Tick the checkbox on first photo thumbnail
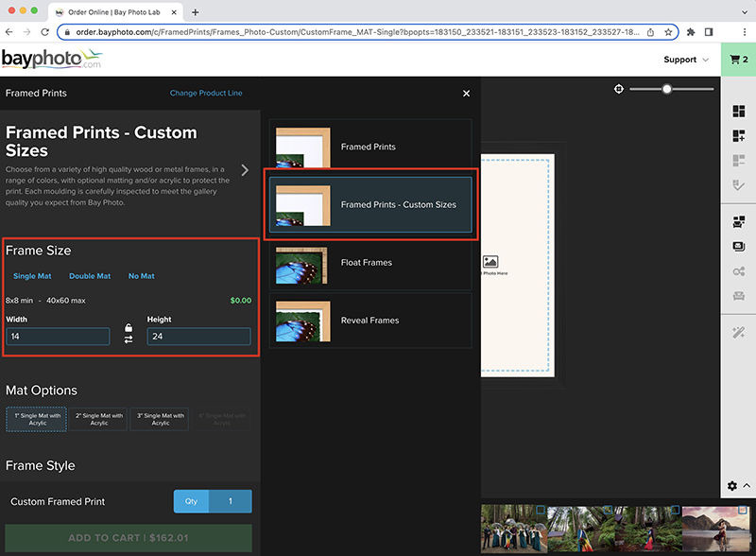Screen dimensions: 756x556 tap(541, 510)
